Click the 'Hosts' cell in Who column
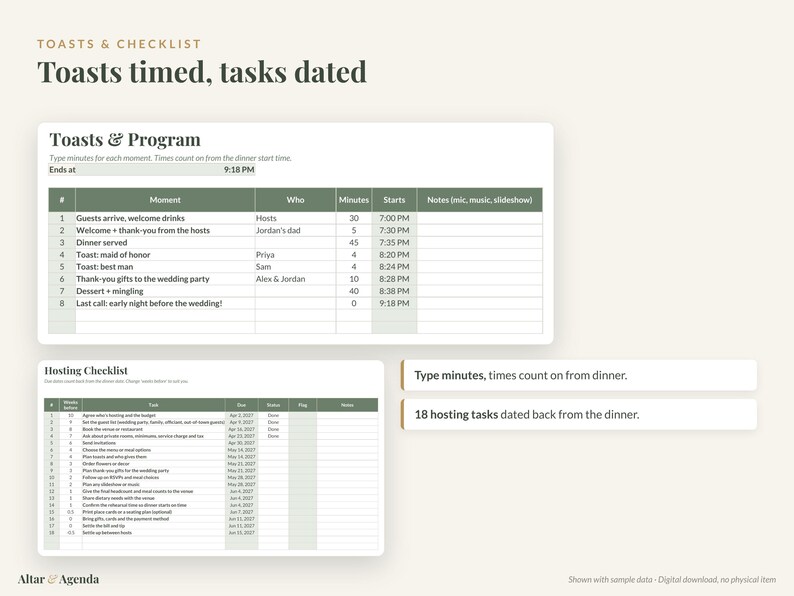The height and width of the screenshot is (596, 794). click(295, 218)
